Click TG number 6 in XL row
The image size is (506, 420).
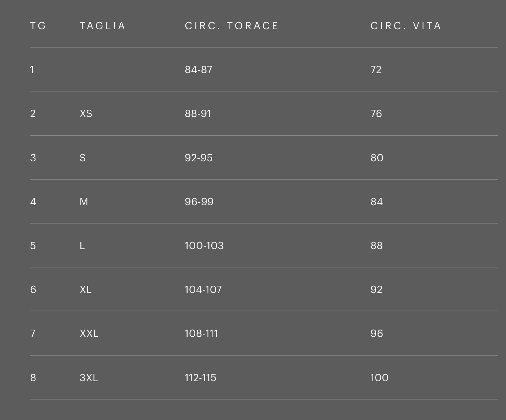(33, 290)
